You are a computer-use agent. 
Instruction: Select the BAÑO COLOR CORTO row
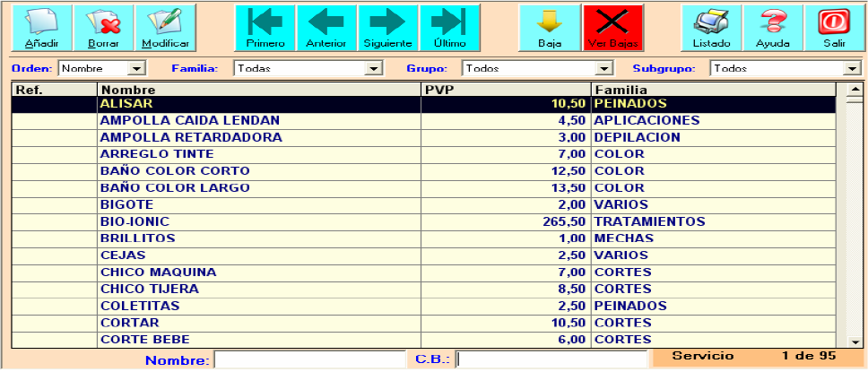click(423, 171)
